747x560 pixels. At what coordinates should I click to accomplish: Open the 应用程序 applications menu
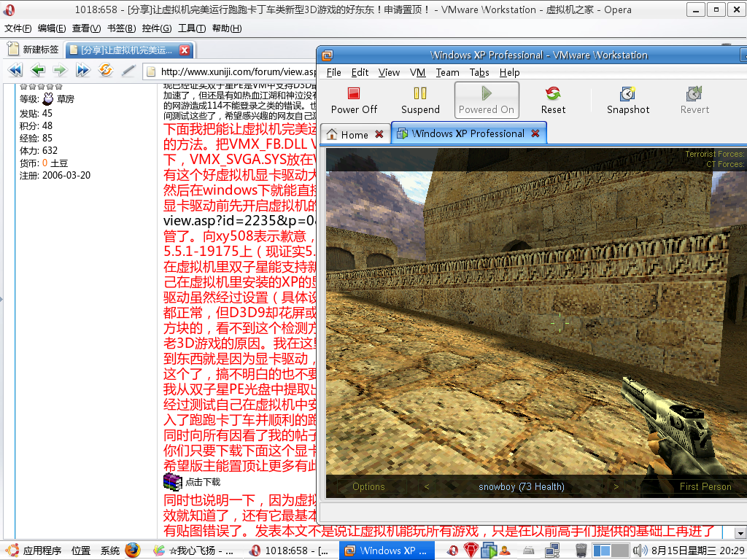(42, 551)
